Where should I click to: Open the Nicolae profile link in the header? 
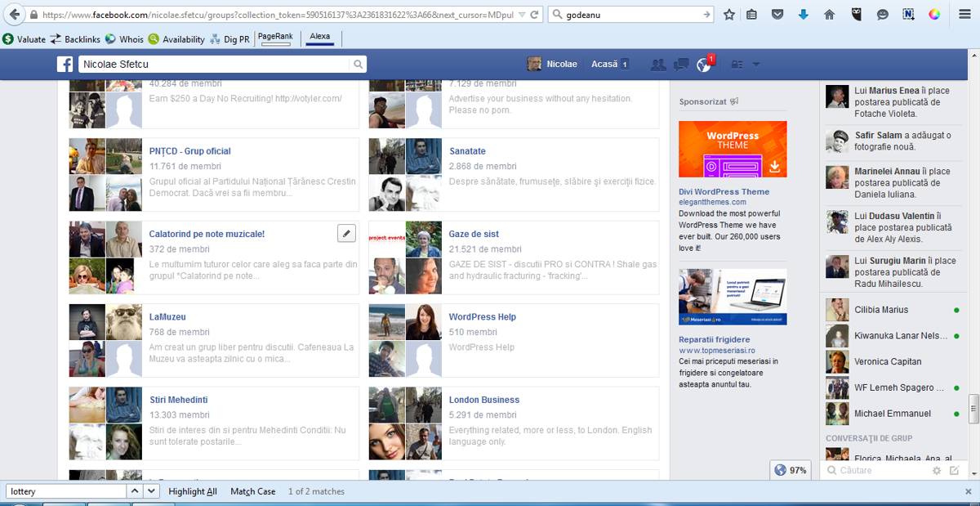[552, 65]
